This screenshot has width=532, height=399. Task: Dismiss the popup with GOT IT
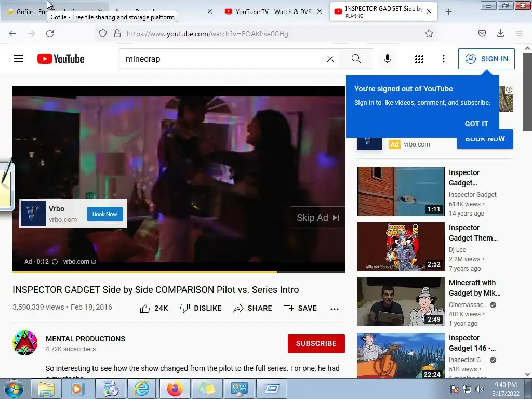click(476, 124)
